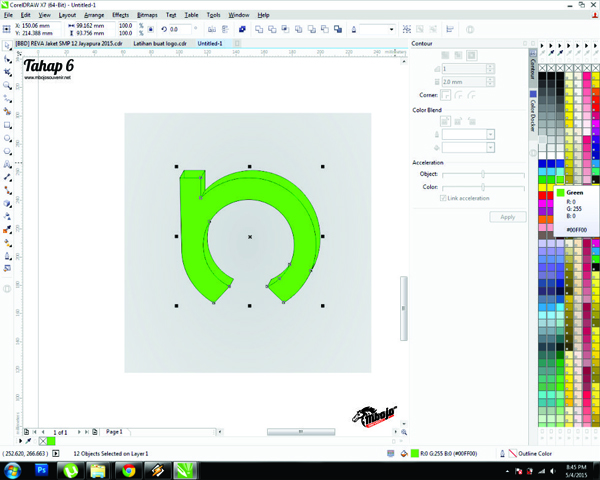Adjust the Object acceleration slider

483,174
